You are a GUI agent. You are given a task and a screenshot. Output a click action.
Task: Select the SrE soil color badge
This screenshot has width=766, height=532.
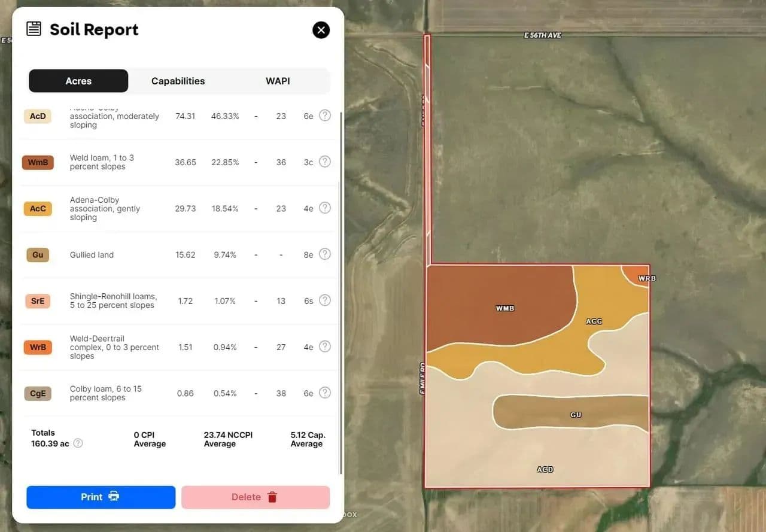point(38,301)
